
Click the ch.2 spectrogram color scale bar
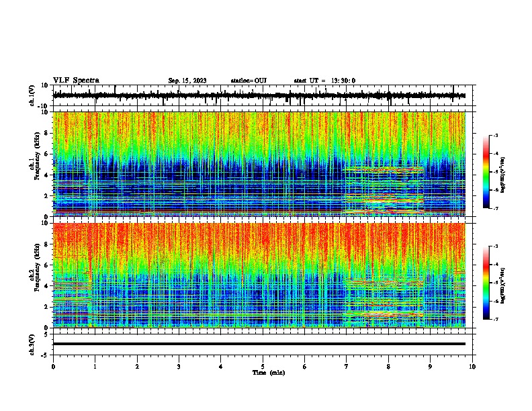click(x=486, y=283)
